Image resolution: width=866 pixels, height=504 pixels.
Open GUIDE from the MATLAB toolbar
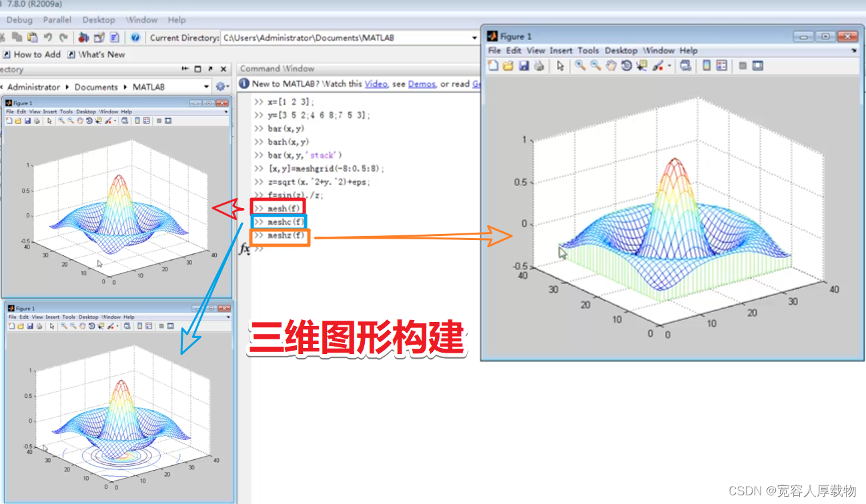point(99,37)
